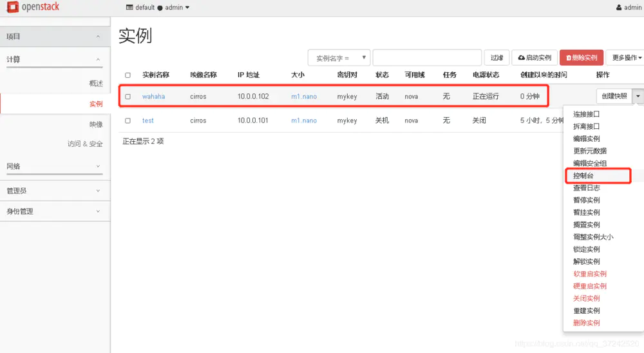Expand the 身份管理 sidebar section

pos(55,211)
